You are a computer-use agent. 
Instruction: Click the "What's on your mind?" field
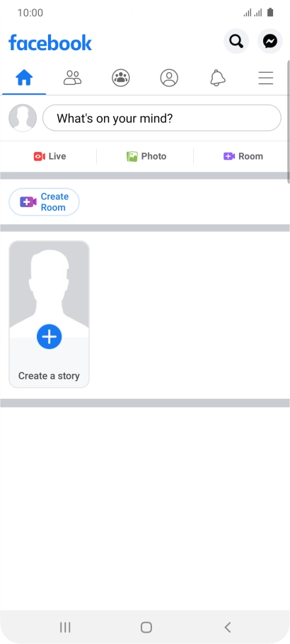[162, 118]
